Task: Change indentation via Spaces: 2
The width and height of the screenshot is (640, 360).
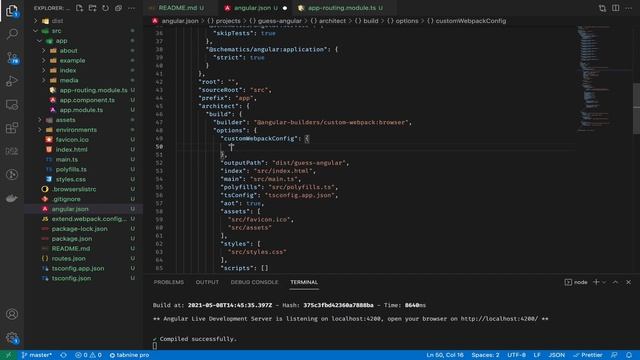Action: tap(485, 355)
